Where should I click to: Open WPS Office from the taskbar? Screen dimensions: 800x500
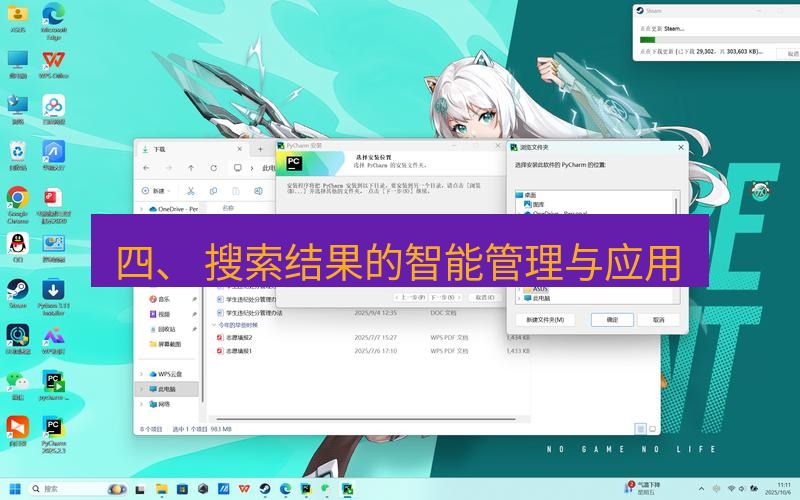click(244, 489)
